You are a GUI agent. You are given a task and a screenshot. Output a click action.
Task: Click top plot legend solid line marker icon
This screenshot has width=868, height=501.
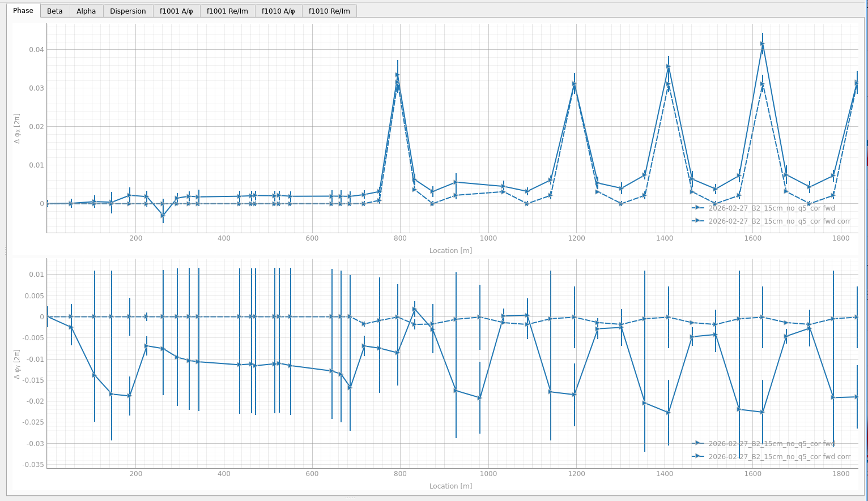(x=697, y=208)
